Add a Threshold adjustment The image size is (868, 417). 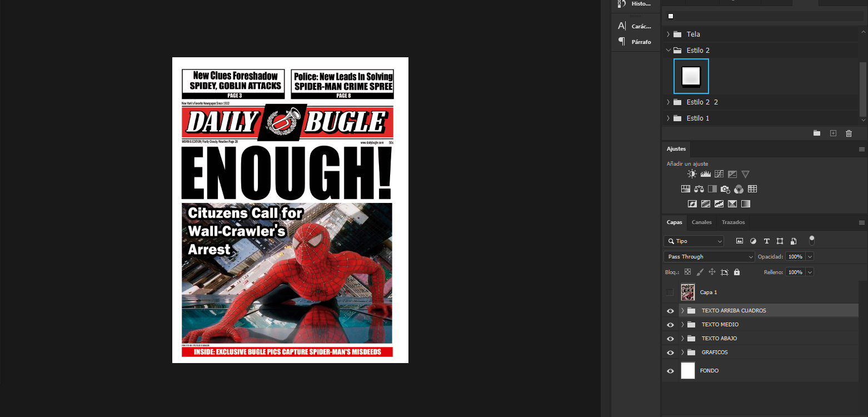719,203
